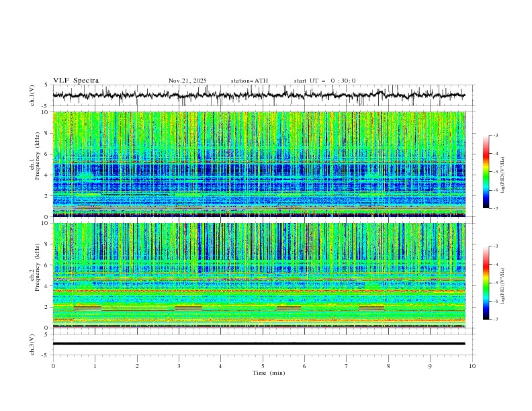Click the color bar beside ch.1 spectrogram
This screenshot has width=532, height=411.
point(486,172)
